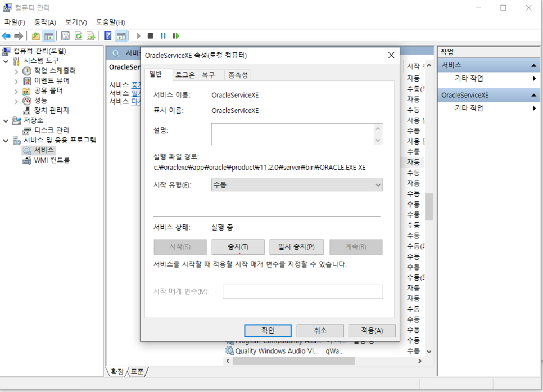543x392 pixels.
Task: Select 장치 관리자 icon in tree
Action: (27, 111)
